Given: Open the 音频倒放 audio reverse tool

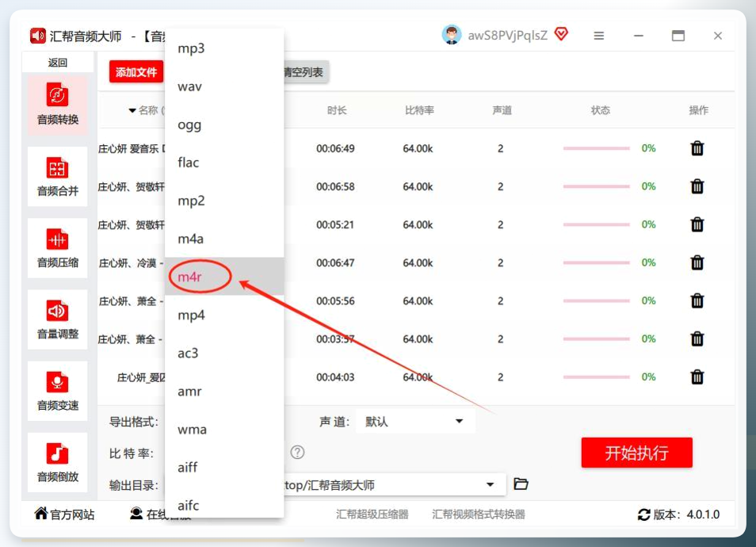Looking at the screenshot, I should (57, 462).
